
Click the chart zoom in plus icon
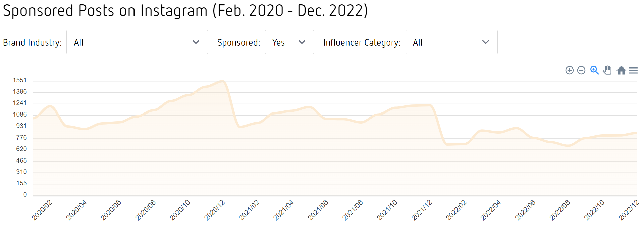coord(569,70)
